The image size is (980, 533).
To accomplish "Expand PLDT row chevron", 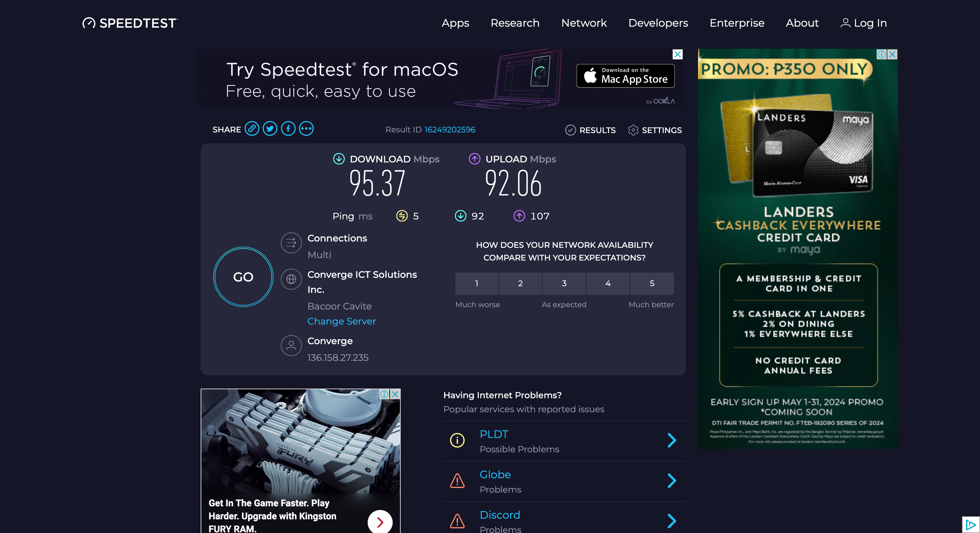I will coord(672,441).
